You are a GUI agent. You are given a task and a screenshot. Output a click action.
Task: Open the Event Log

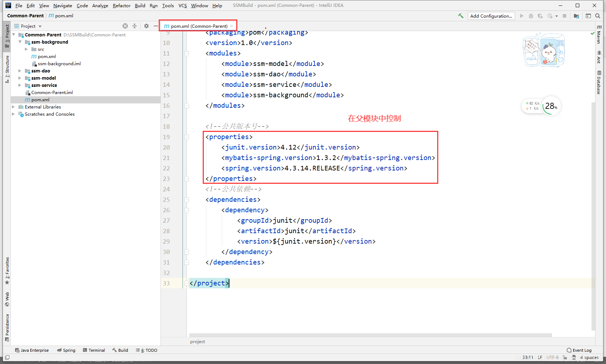click(x=579, y=350)
